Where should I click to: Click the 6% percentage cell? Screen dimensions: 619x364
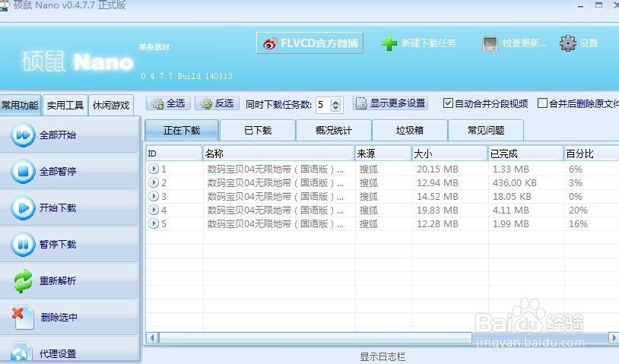click(x=576, y=169)
